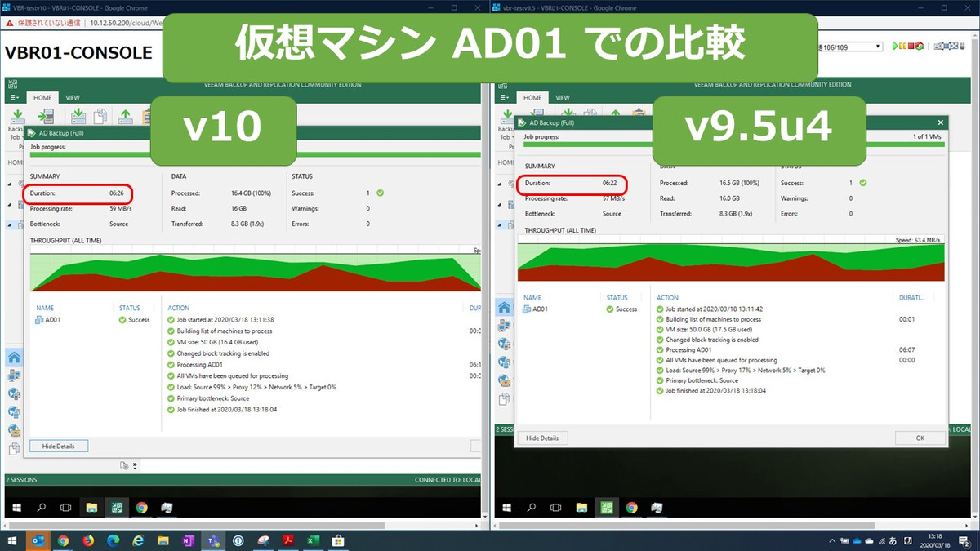Click Hide Details button in v10 dialog
Screen dimensions: 980x551
(59, 447)
